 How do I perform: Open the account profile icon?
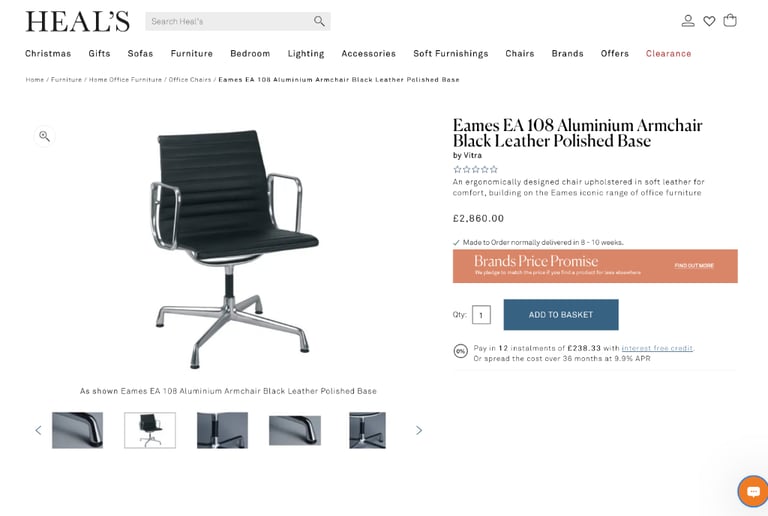coord(688,21)
